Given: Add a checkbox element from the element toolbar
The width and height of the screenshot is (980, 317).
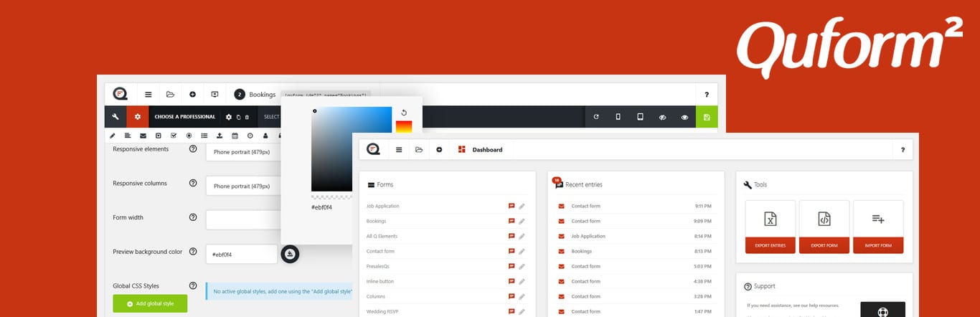Looking at the screenshot, I should point(174,135).
